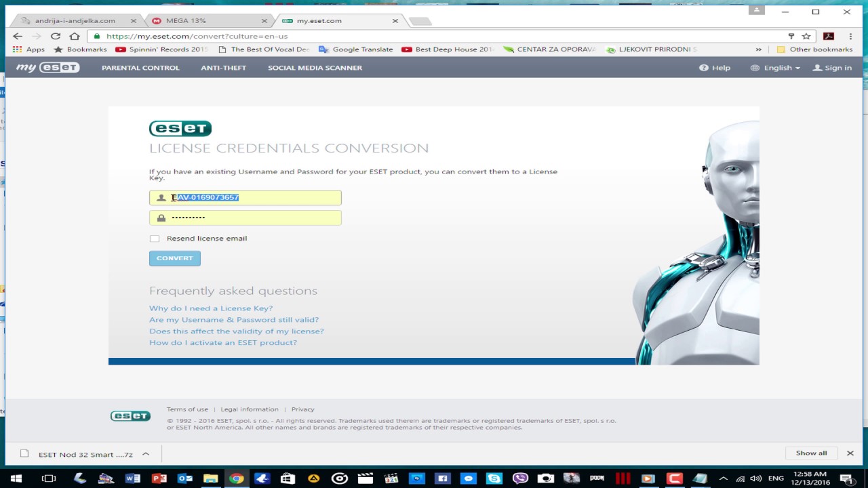Click the browser home icon
Image resolution: width=868 pixels, height=488 pixels.
point(75,36)
